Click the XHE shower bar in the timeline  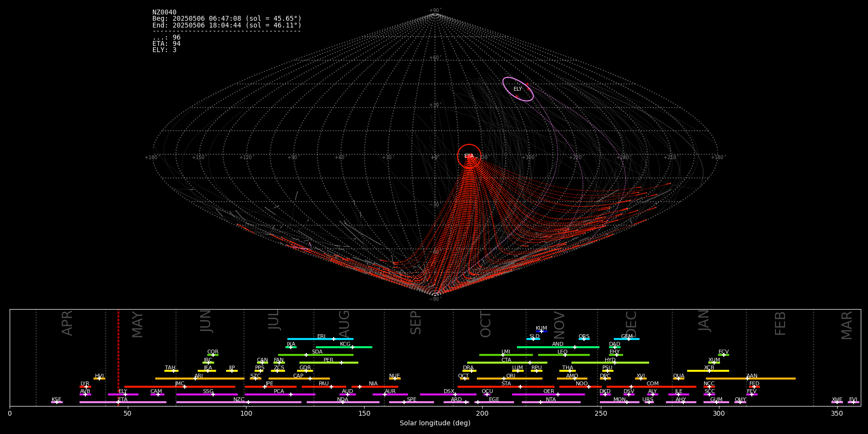837,402
